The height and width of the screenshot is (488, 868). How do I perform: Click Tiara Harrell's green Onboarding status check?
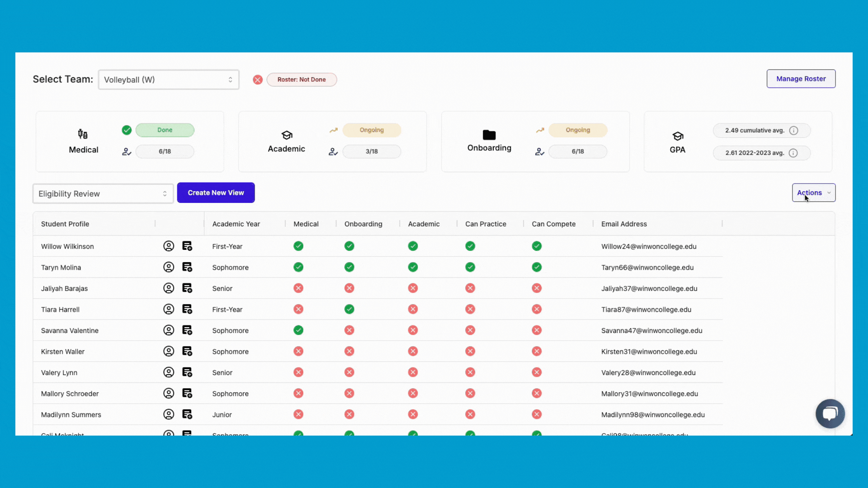point(349,310)
